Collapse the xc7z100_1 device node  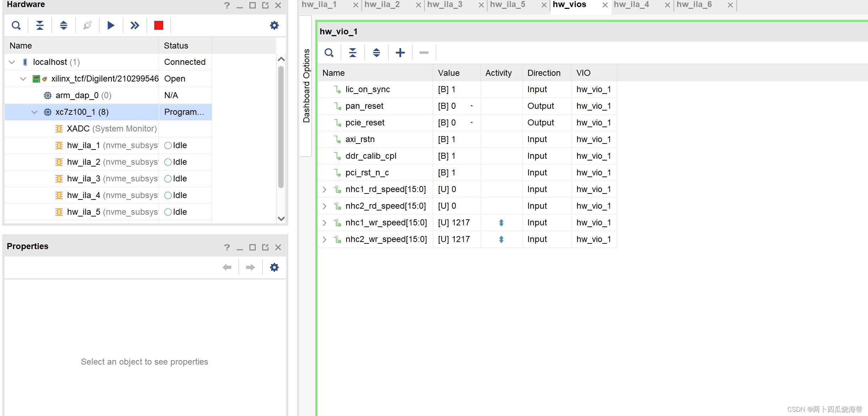[34, 112]
